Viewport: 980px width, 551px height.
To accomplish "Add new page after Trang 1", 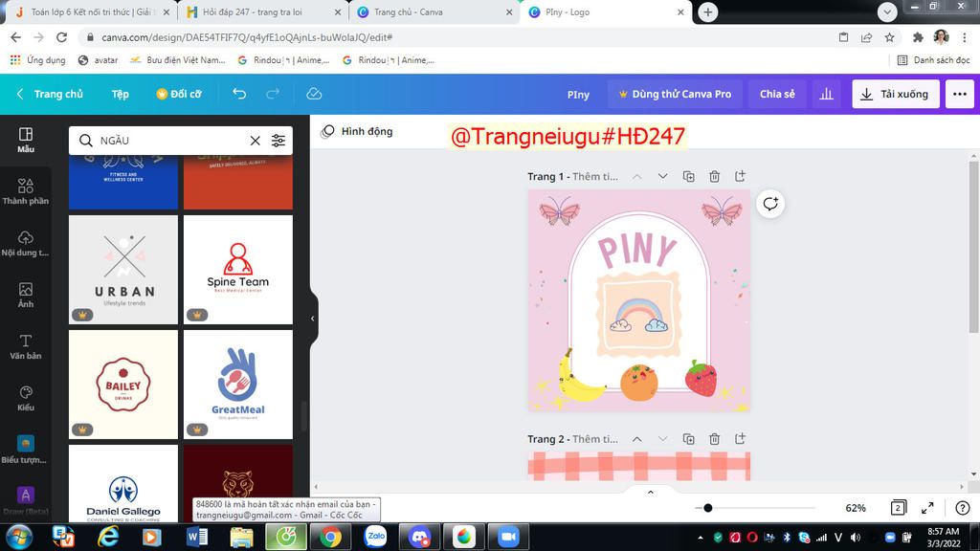I will [740, 176].
